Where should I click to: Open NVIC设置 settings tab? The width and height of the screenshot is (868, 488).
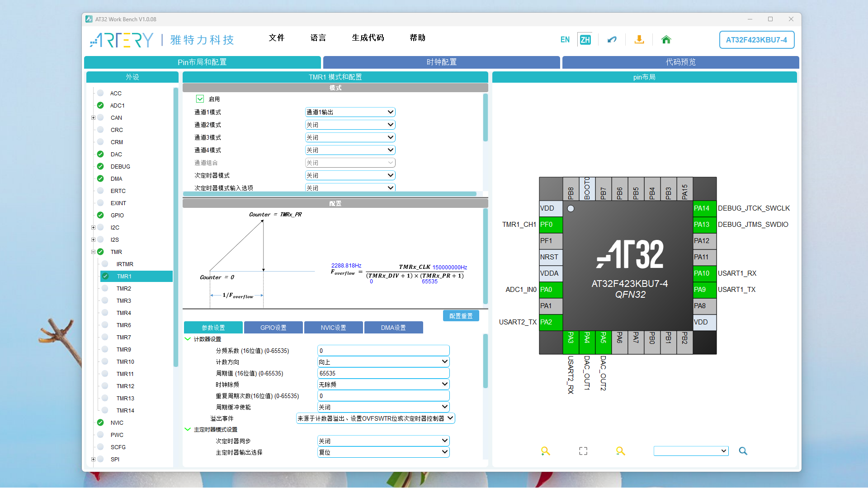[334, 328]
